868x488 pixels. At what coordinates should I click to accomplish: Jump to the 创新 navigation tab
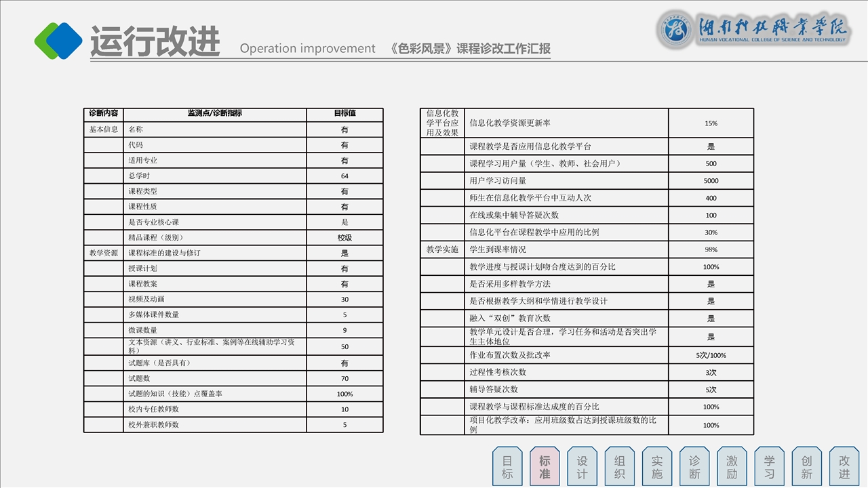806,467
